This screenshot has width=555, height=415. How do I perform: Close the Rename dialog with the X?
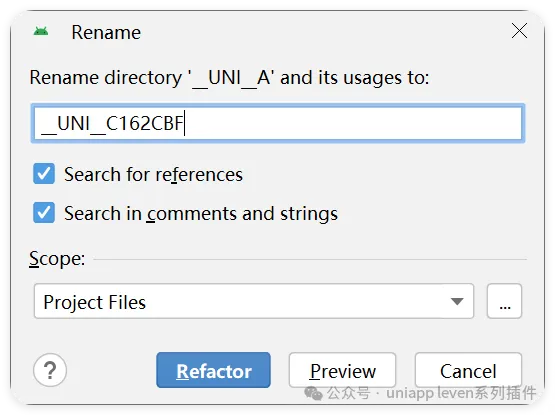519,30
